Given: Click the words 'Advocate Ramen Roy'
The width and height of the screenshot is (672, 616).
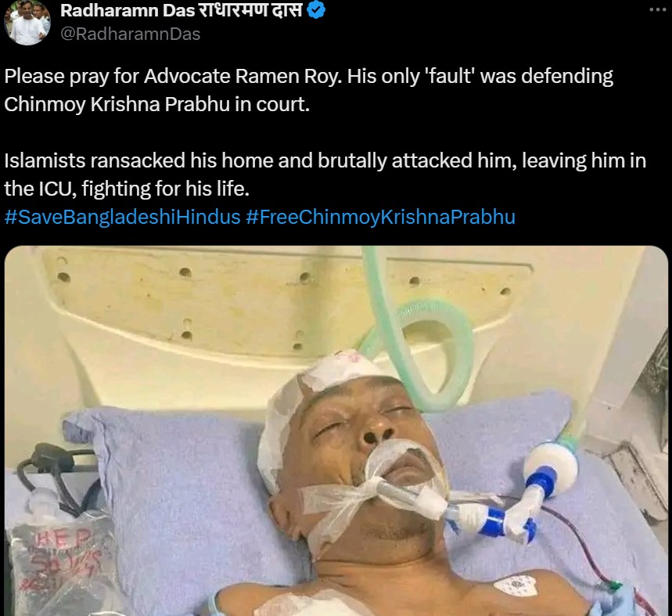Looking at the screenshot, I should pos(243,76).
